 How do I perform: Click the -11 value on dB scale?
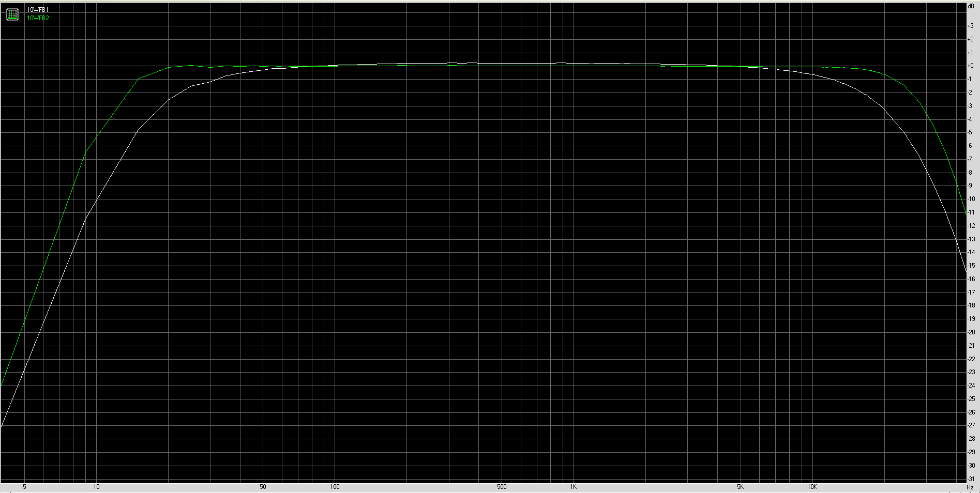pyautogui.click(x=971, y=212)
